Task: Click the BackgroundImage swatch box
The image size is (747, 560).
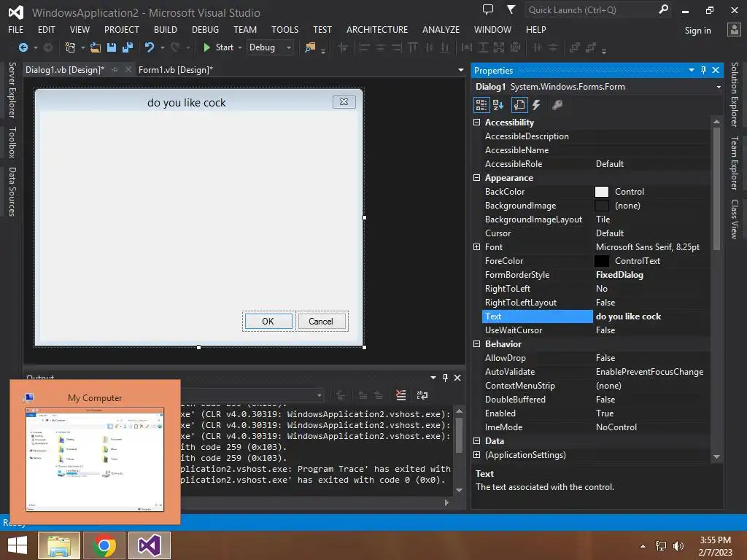Action: pyautogui.click(x=602, y=206)
